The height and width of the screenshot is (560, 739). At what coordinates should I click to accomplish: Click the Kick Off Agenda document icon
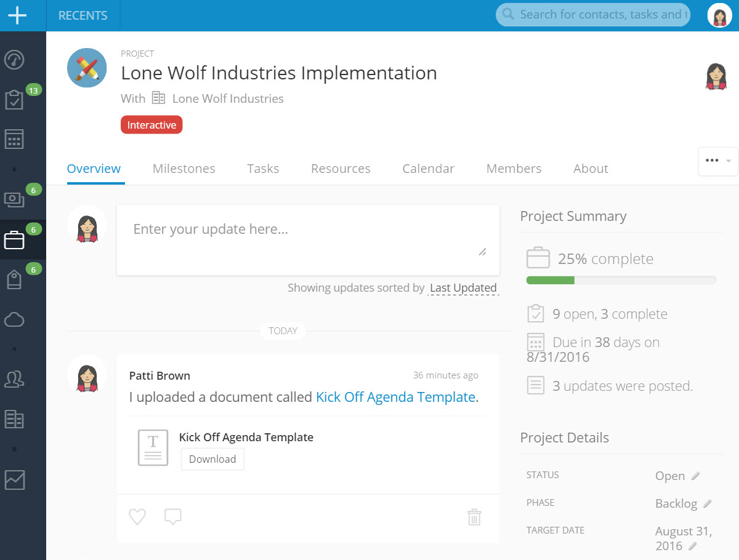point(153,447)
